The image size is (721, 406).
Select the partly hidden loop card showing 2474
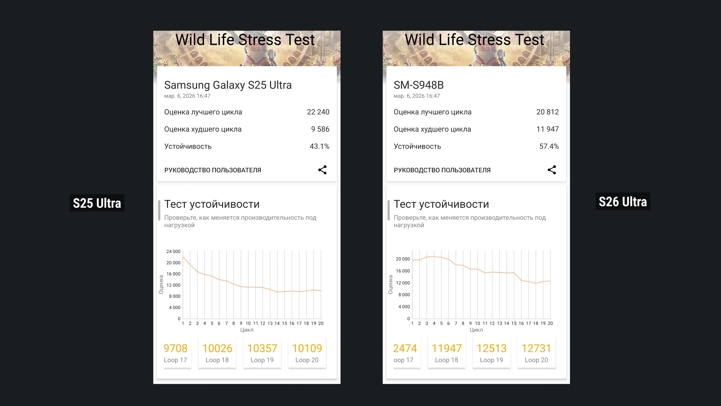point(405,353)
